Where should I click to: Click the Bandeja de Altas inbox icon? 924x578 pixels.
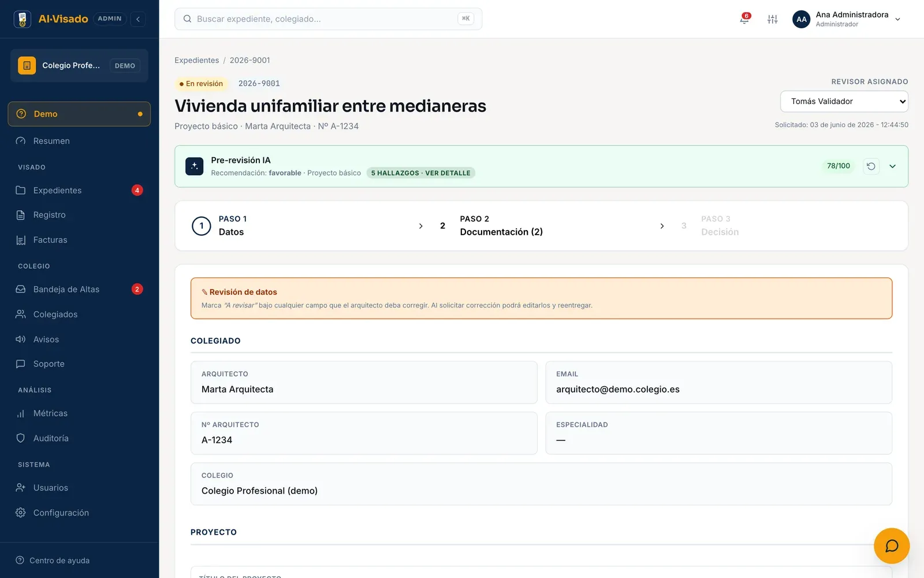21,289
